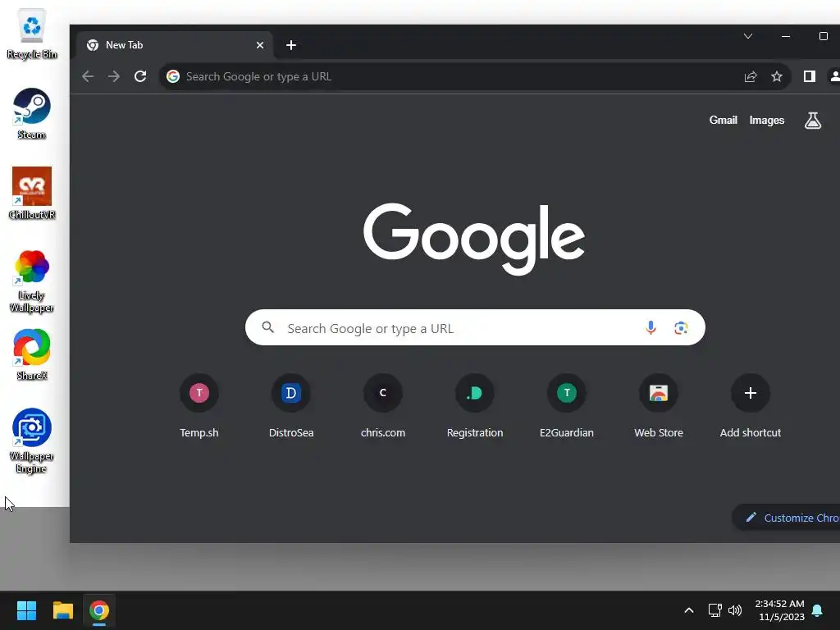
Task: Open the E2Guardian shortcut
Action: (567, 405)
